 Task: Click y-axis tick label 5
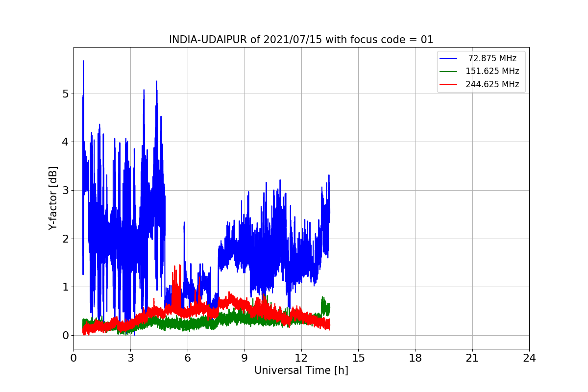(x=66, y=94)
